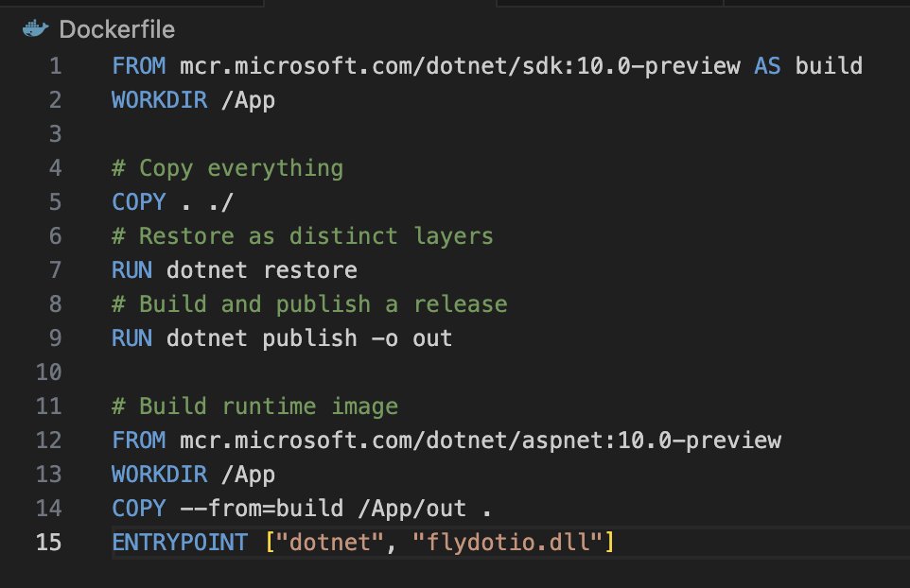Click 'dotnet publish' text on line 9
The height and width of the screenshot is (588, 910).
(262, 338)
